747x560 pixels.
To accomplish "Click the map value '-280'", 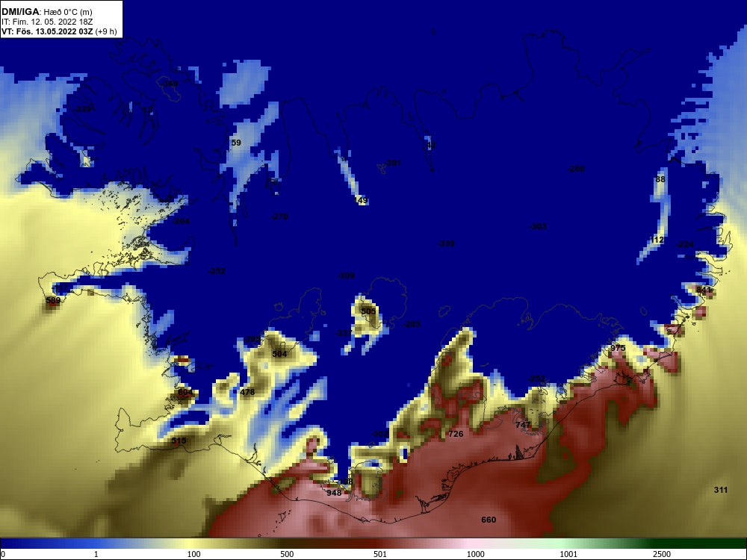I will (576, 169).
